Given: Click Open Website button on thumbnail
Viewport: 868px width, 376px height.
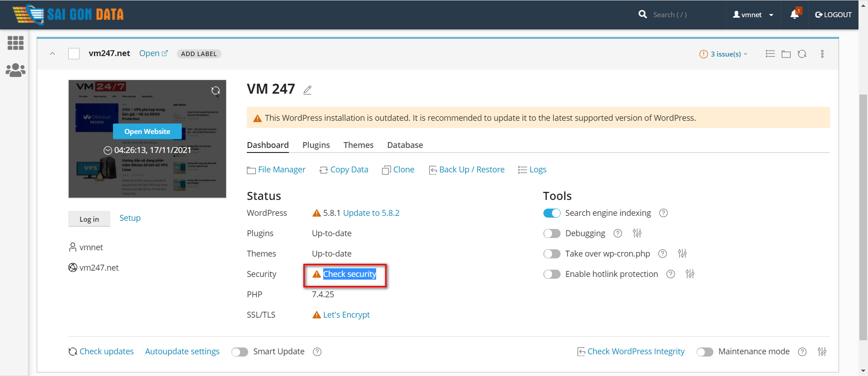Looking at the screenshot, I should click(x=147, y=132).
